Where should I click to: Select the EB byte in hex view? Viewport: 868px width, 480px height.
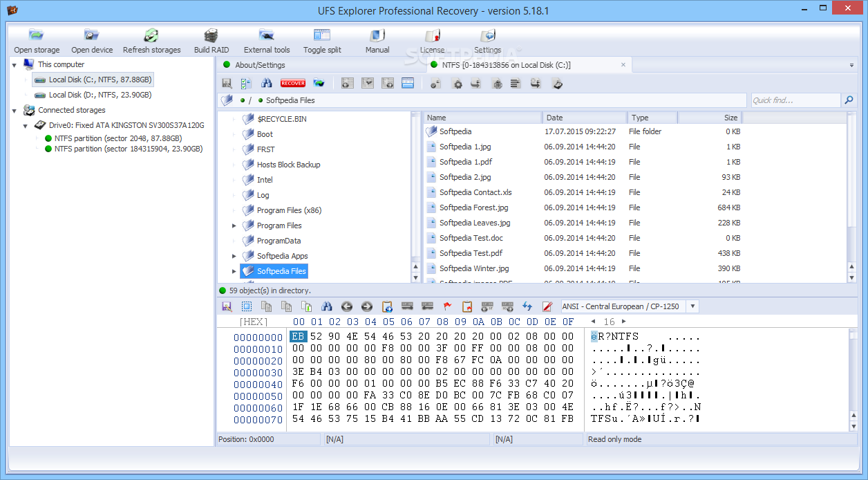tap(298, 337)
